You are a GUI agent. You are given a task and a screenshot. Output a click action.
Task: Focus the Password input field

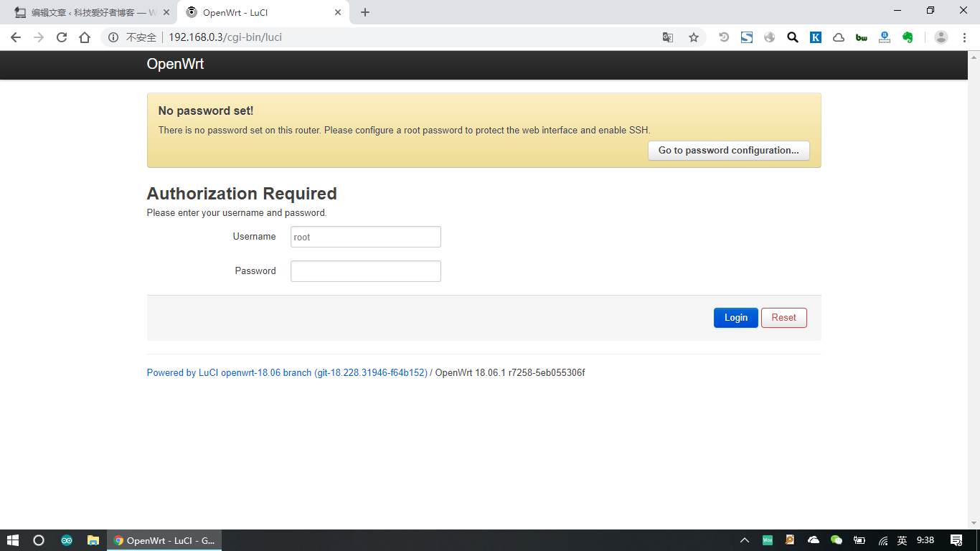pos(365,271)
